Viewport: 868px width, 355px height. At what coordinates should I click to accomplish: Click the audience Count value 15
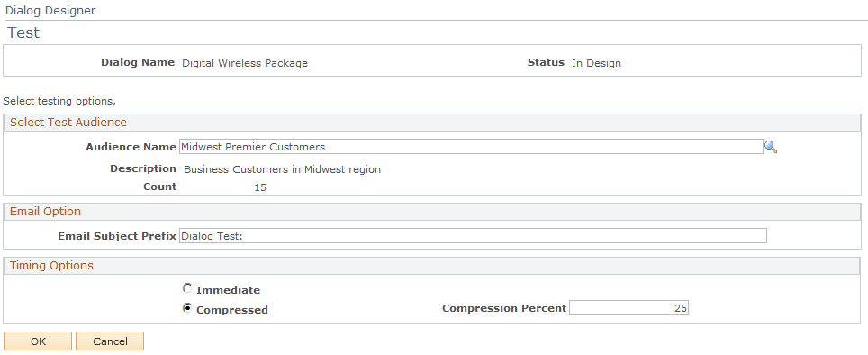260,187
